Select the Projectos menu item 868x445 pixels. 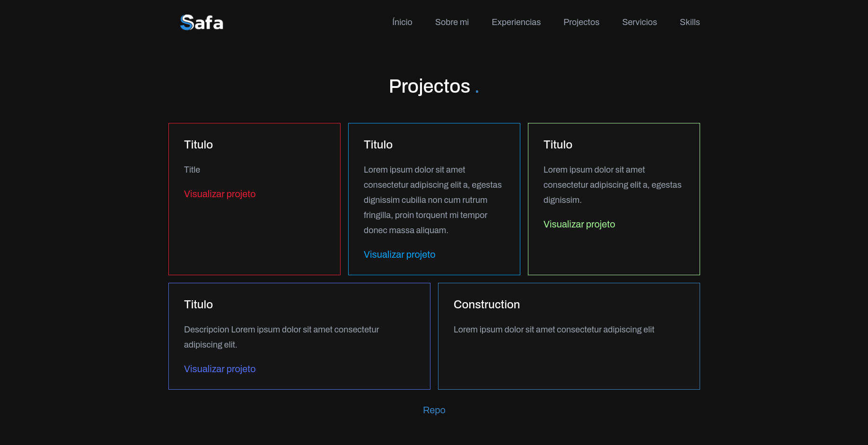pyautogui.click(x=581, y=22)
